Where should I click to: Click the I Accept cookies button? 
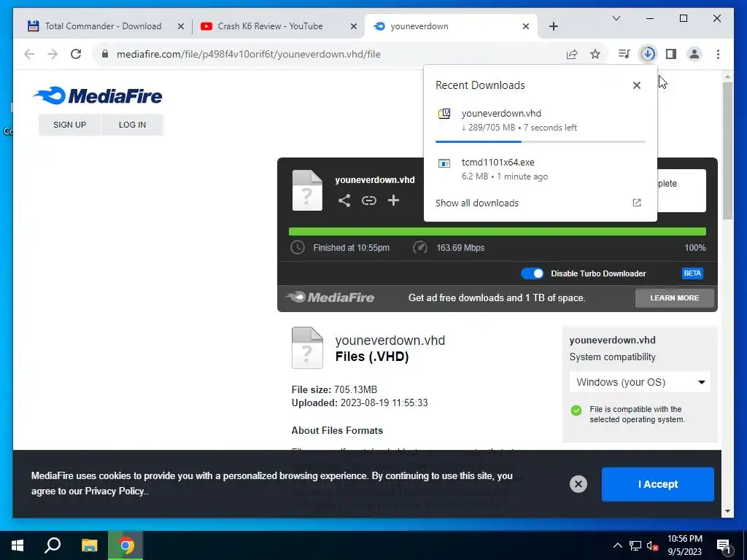pos(657,484)
